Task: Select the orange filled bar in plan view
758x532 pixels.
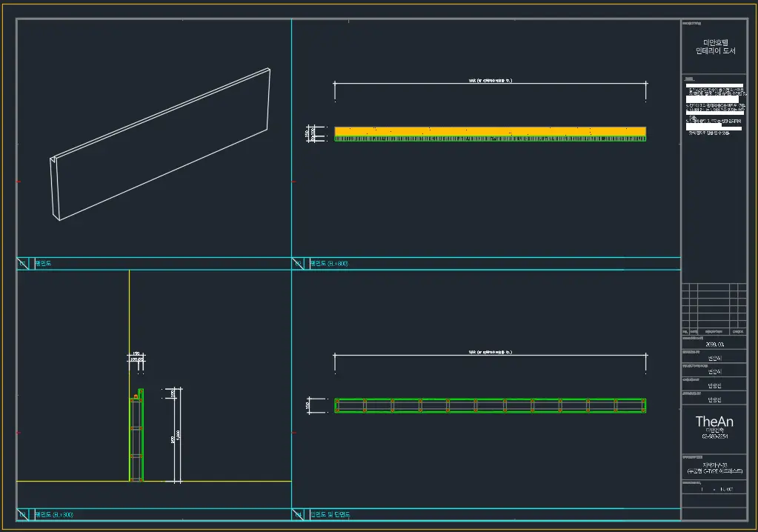Action: pyautogui.click(x=491, y=131)
